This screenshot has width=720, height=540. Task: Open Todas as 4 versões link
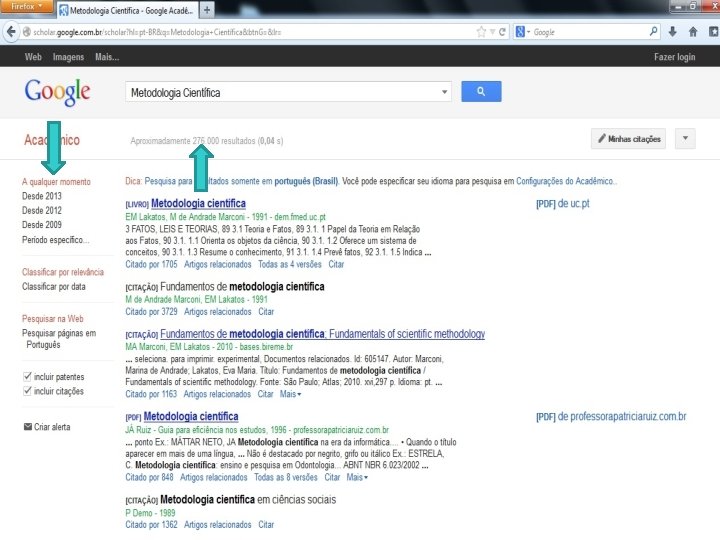(290, 264)
